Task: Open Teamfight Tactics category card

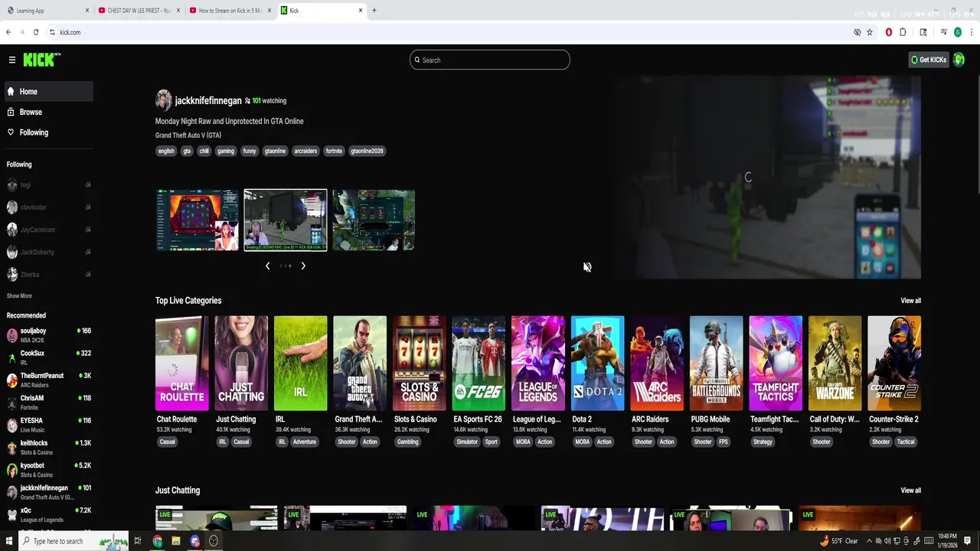Action: tap(776, 364)
